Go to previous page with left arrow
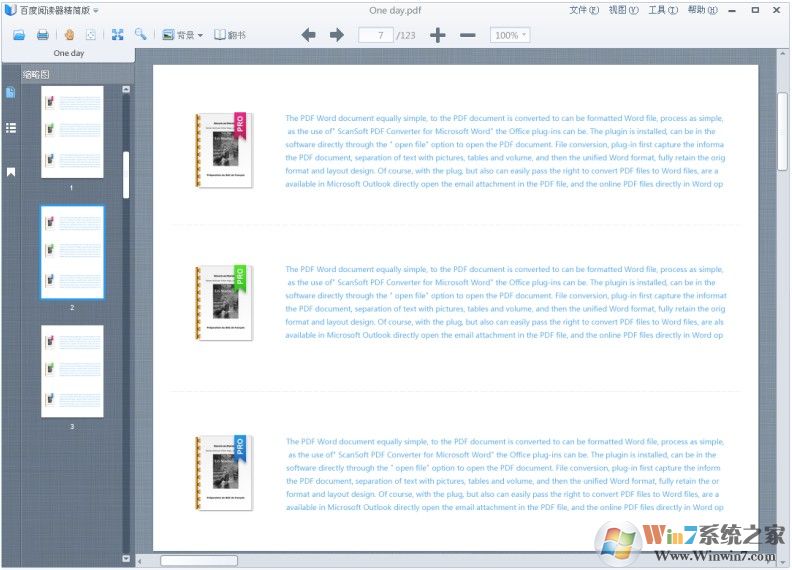The height and width of the screenshot is (570, 792). [309, 35]
